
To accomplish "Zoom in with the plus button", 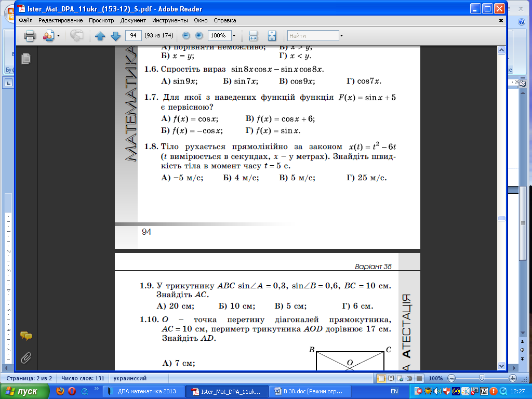I will pos(199,35).
